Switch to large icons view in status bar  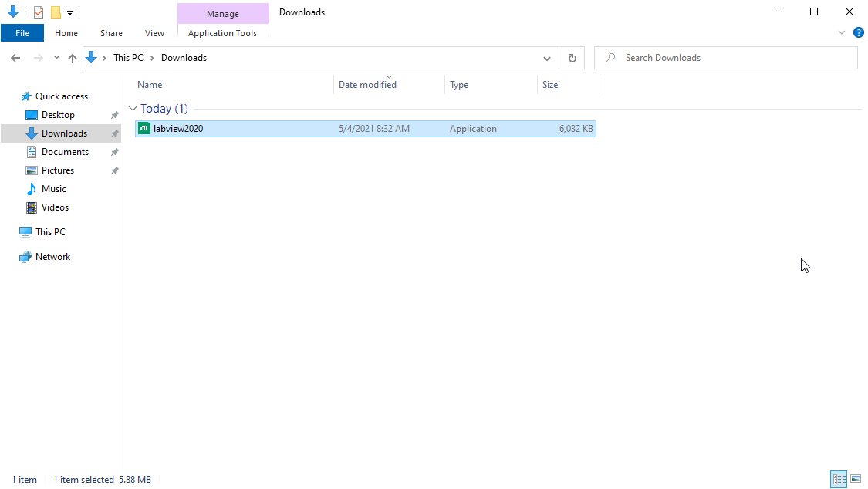pyautogui.click(x=855, y=479)
